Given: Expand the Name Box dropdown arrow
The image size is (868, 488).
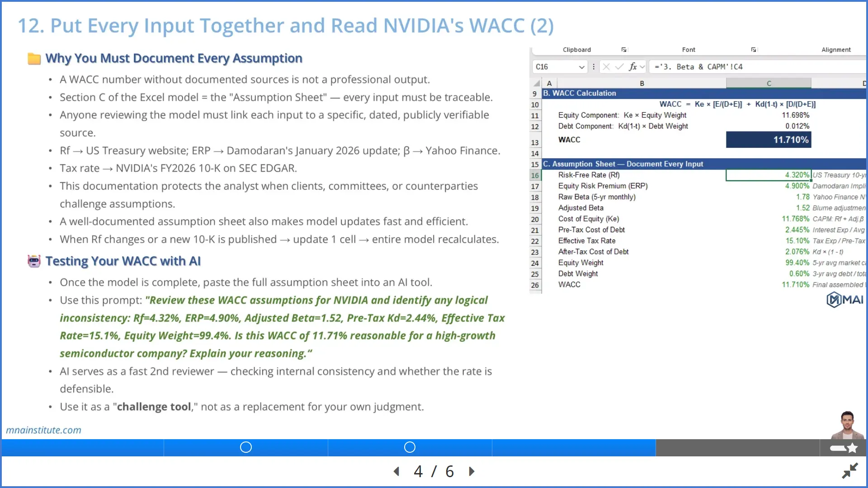Looking at the screenshot, I should (x=582, y=67).
